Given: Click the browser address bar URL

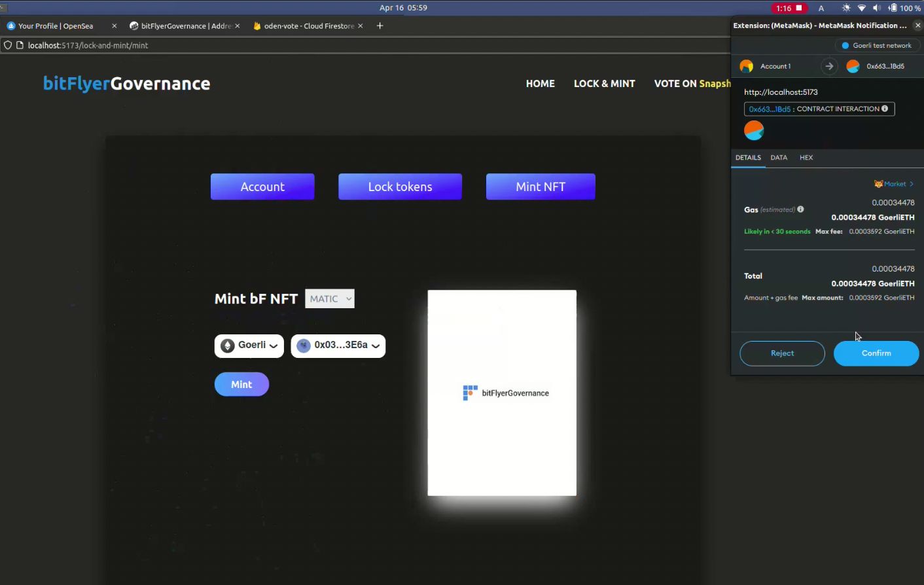Looking at the screenshot, I should tap(88, 45).
